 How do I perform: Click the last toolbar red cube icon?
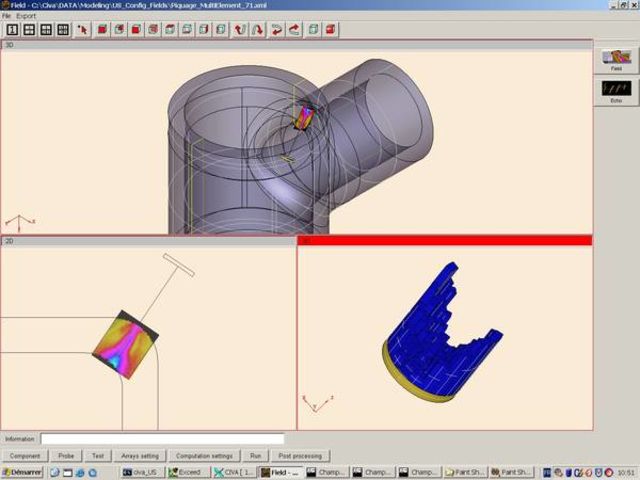tap(329, 29)
